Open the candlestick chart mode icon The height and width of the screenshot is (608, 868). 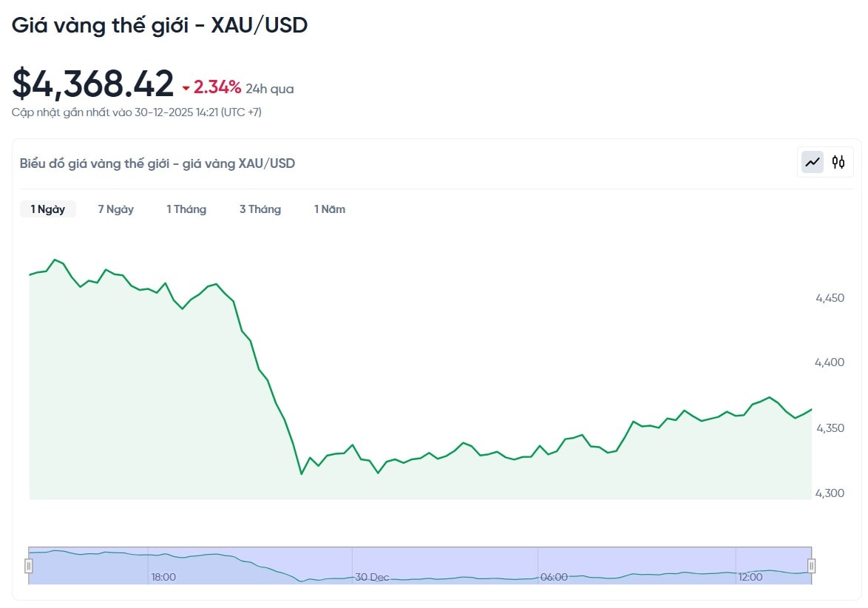tap(838, 161)
